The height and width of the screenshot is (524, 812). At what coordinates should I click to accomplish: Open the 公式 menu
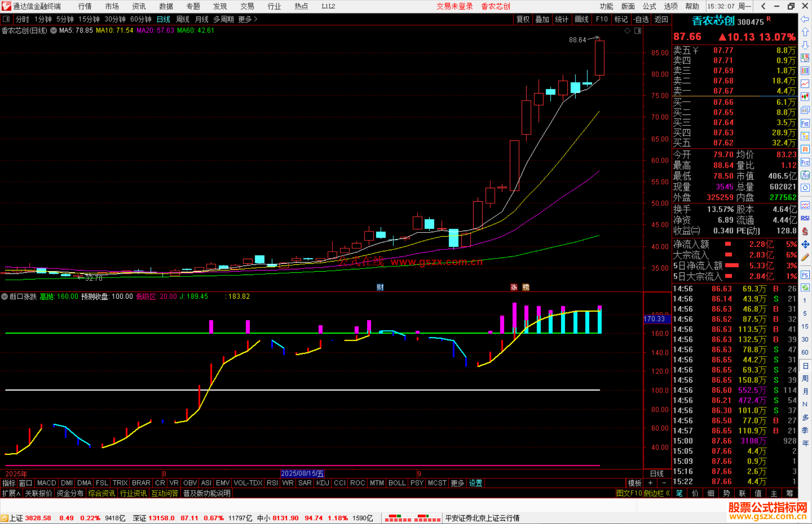tap(649, 6)
